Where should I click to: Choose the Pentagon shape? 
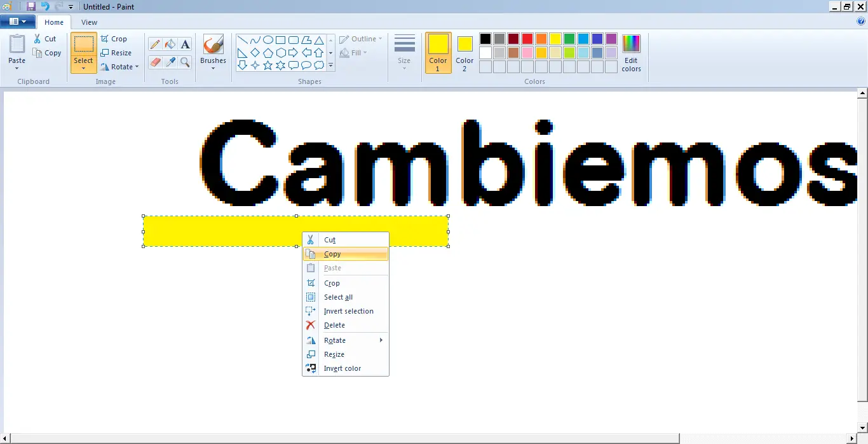point(268,53)
